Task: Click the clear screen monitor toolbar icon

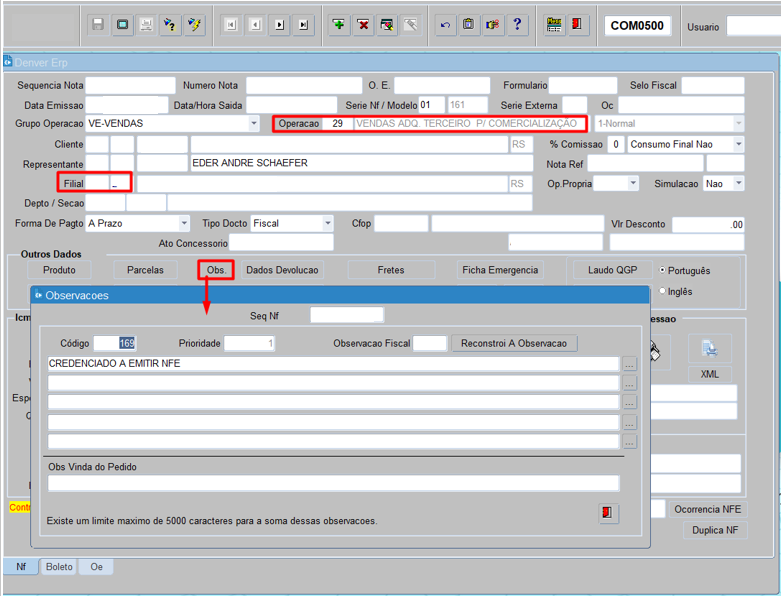Action: (122, 24)
